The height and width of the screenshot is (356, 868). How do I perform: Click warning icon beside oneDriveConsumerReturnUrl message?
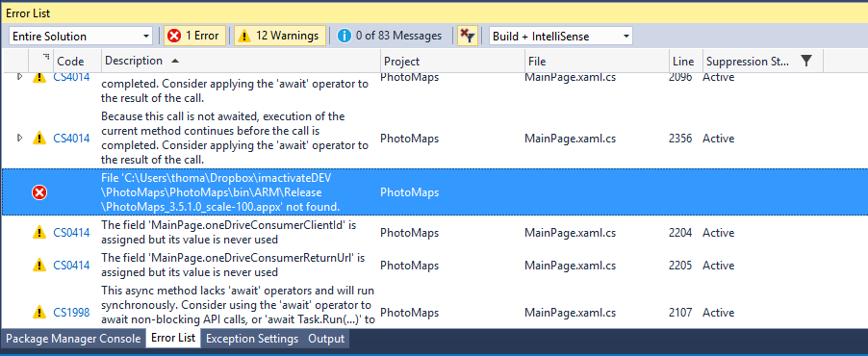(x=39, y=266)
